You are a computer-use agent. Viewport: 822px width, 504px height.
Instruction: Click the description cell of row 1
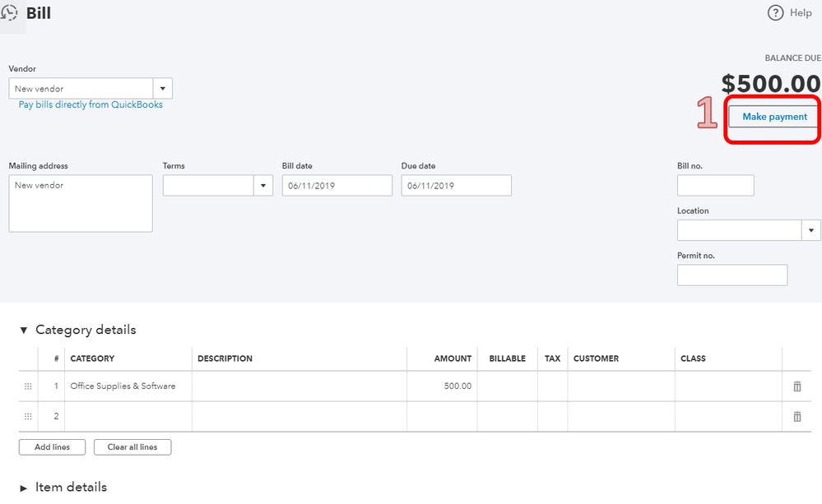click(300, 386)
